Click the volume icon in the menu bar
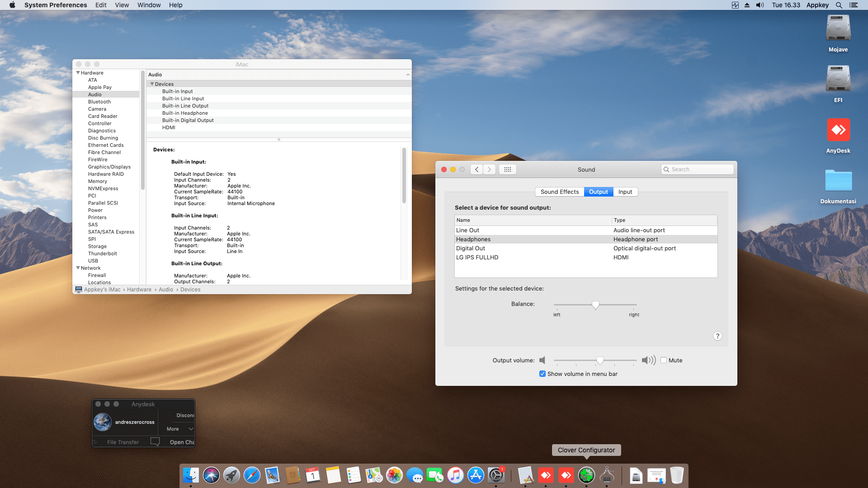868x488 pixels. point(760,5)
